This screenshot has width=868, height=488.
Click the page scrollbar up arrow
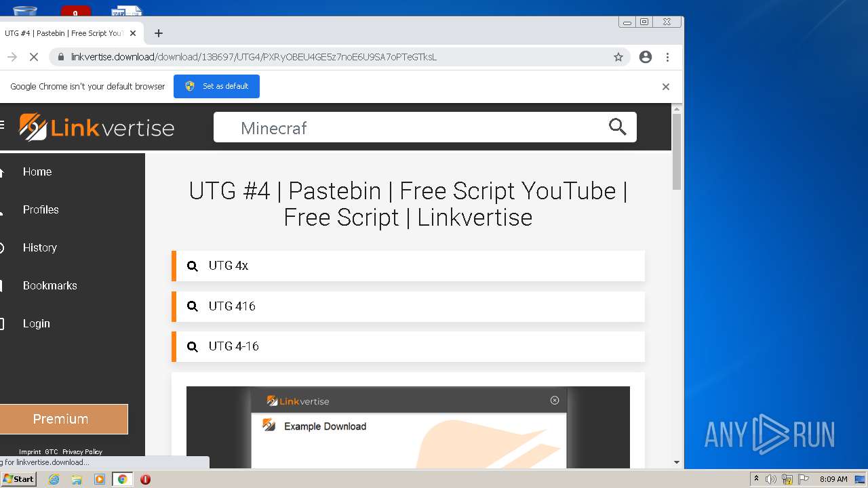pos(677,108)
